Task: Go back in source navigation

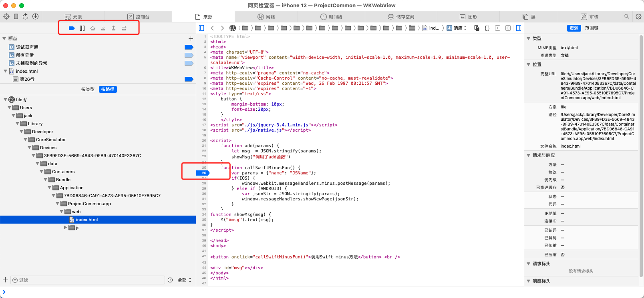Action: tap(212, 28)
